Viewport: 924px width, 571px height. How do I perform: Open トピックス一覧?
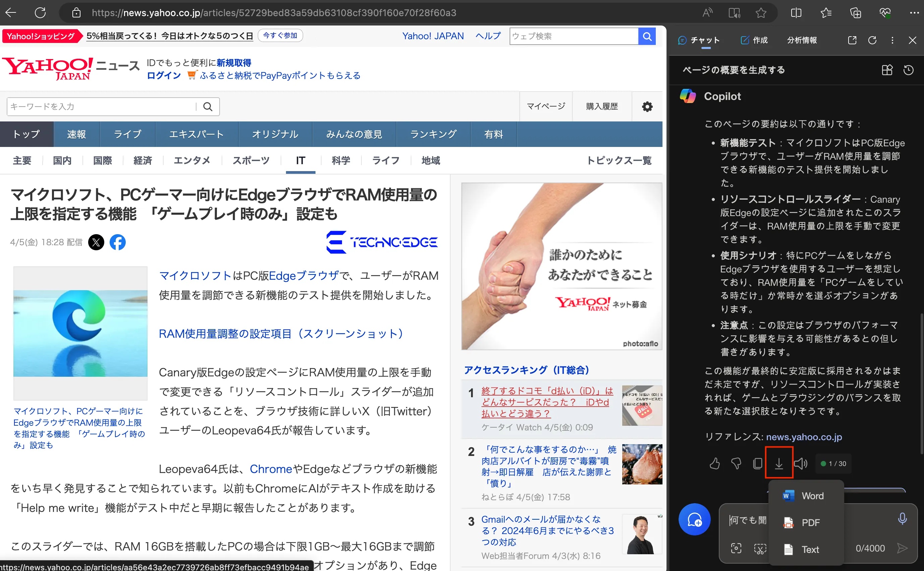click(x=619, y=160)
